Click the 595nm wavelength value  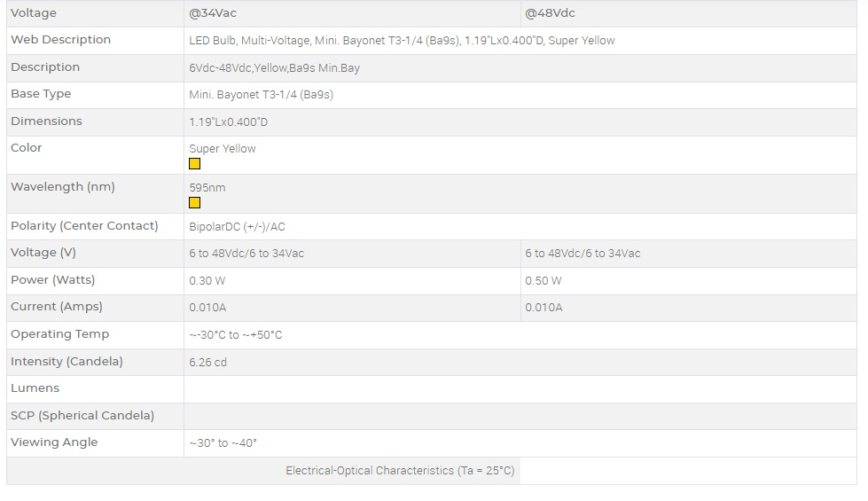pyautogui.click(x=207, y=187)
